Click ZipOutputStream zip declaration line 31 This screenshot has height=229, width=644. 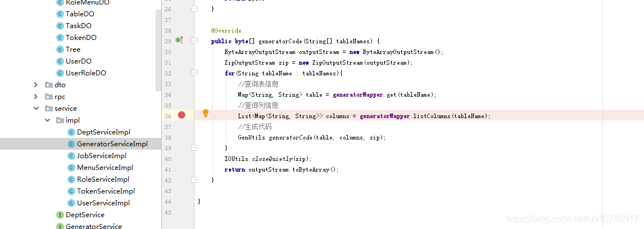[318, 63]
